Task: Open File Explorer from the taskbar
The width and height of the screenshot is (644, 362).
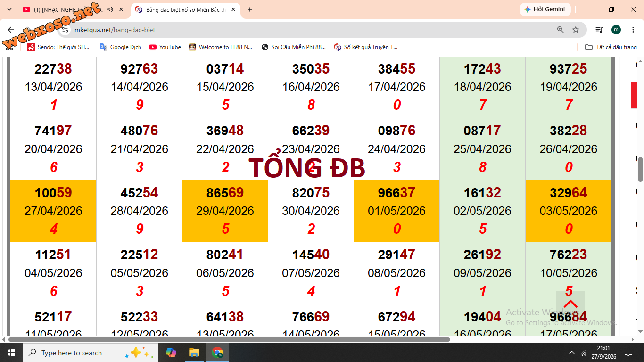Action: 194,353
